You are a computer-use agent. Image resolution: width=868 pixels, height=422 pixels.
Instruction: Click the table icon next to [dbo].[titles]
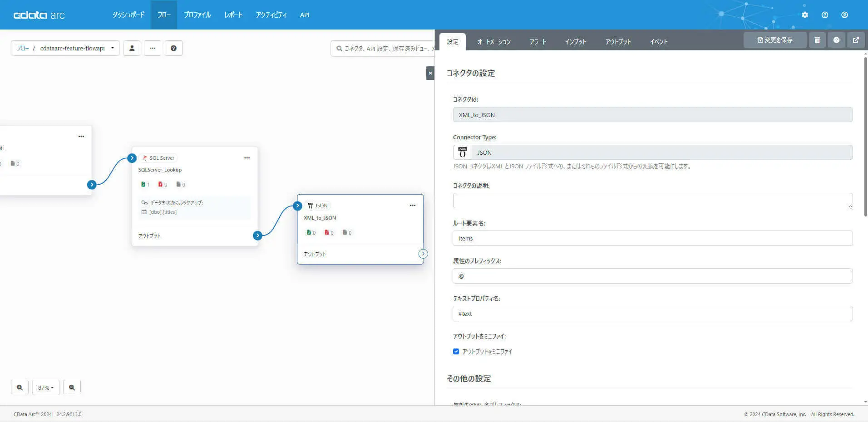[x=144, y=212]
